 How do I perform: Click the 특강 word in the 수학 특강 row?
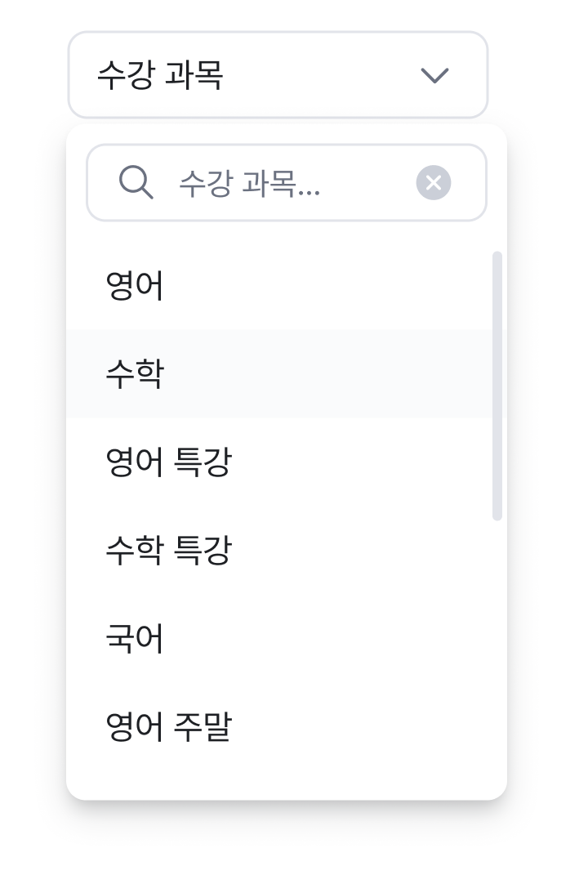click(x=203, y=550)
